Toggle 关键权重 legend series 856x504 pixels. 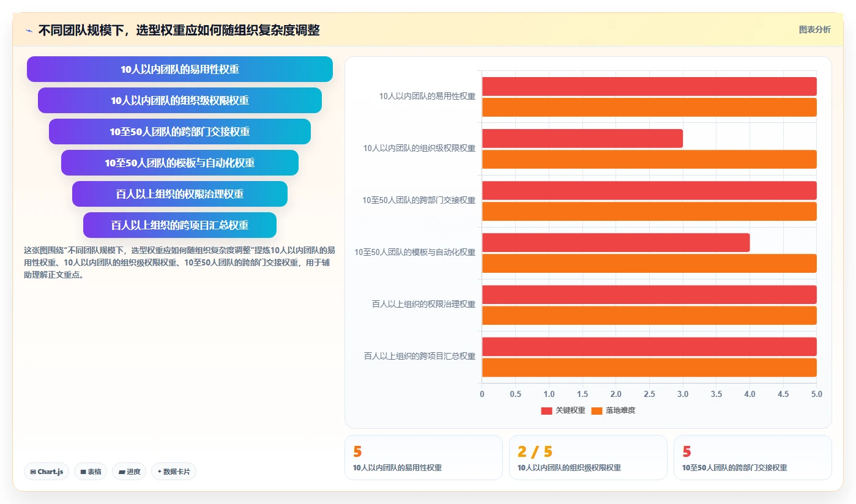563,410
